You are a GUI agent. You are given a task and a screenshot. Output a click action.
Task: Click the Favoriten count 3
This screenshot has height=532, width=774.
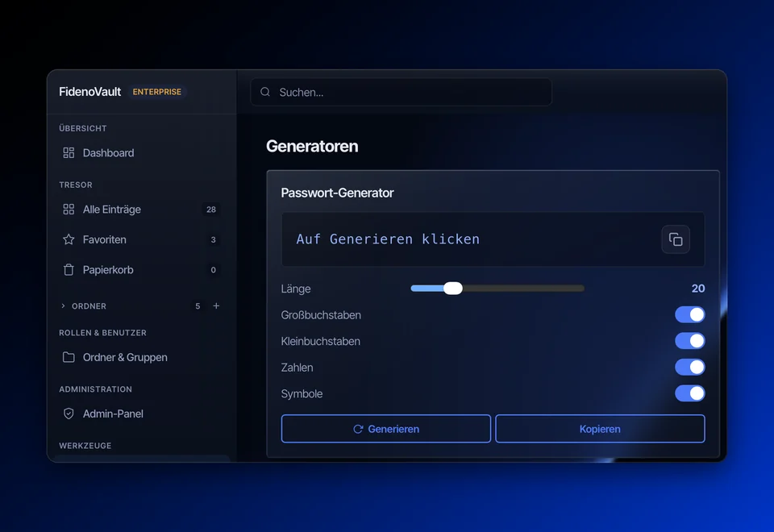(213, 240)
